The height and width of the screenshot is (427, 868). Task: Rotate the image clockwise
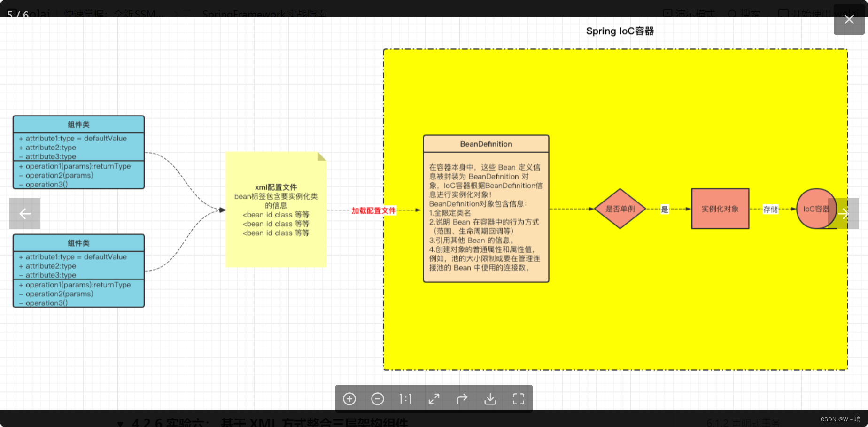click(x=462, y=399)
